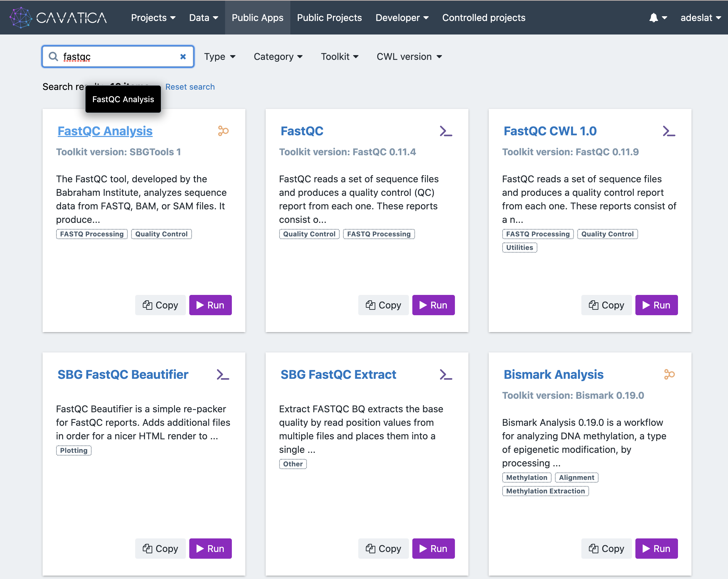Click the Reset search link
Viewport: 728px width, 579px height.
pyautogui.click(x=190, y=87)
